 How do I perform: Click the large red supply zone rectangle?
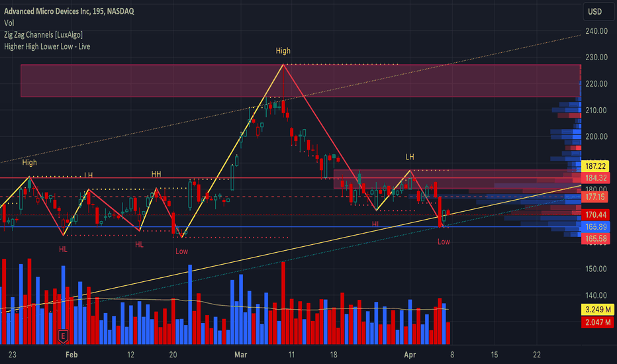301,81
